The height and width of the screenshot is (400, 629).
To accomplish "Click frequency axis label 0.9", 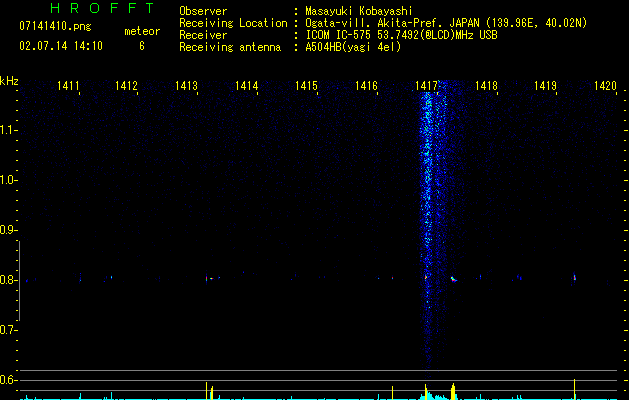I will coord(8,230).
